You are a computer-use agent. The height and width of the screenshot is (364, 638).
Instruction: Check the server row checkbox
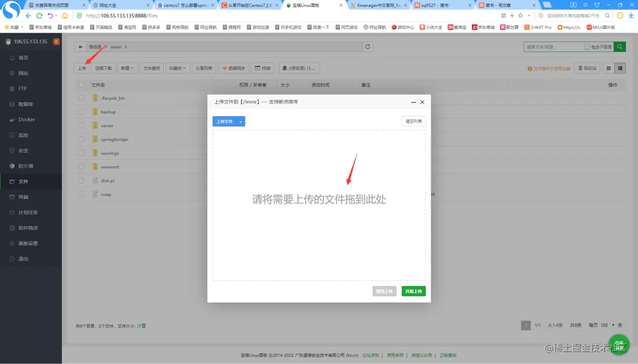click(x=81, y=125)
